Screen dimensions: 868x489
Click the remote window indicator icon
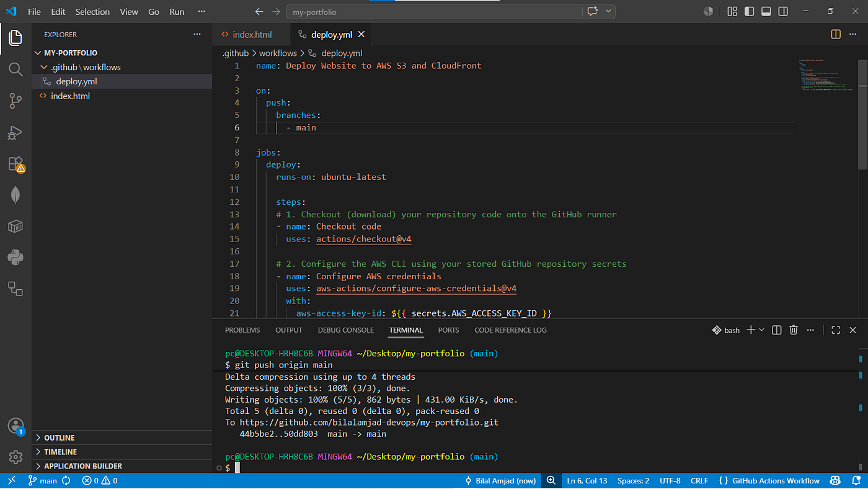pos(11,480)
